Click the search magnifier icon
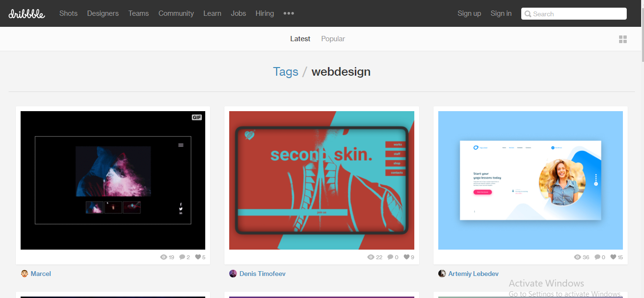 coord(528,13)
